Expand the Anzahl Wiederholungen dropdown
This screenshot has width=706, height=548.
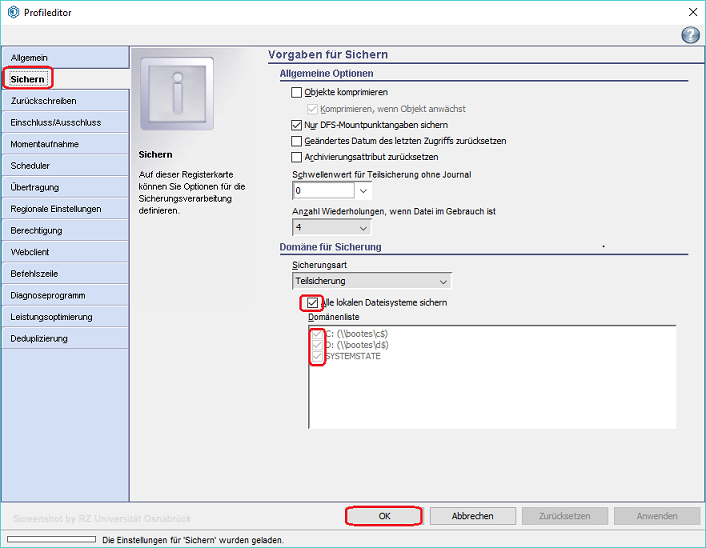[x=363, y=227]
